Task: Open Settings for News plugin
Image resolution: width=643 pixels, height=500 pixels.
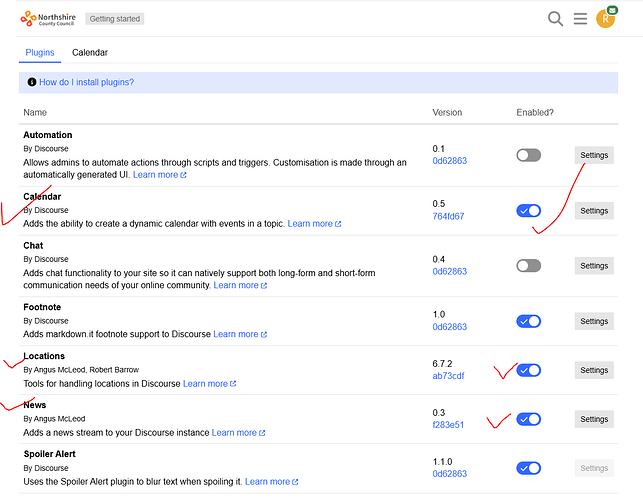Action: click(594, 419)
